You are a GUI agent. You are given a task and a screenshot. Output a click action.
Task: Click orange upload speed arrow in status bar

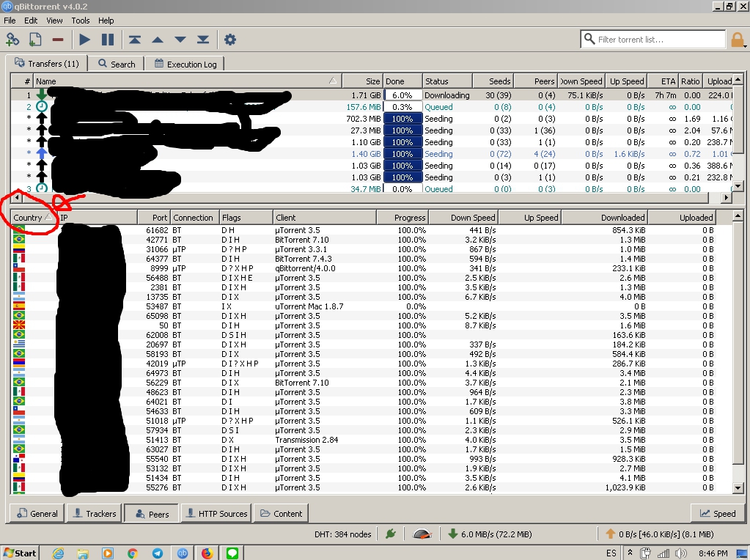[x=610, y=534]
